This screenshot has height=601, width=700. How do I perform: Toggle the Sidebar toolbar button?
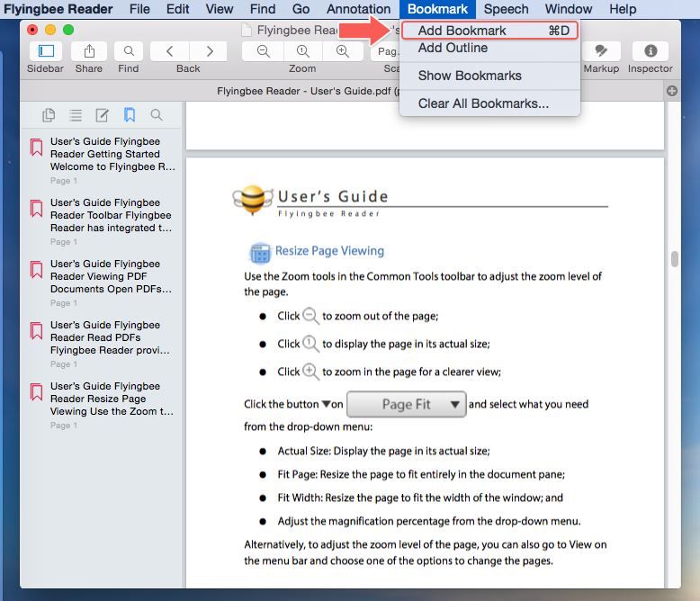46,51
